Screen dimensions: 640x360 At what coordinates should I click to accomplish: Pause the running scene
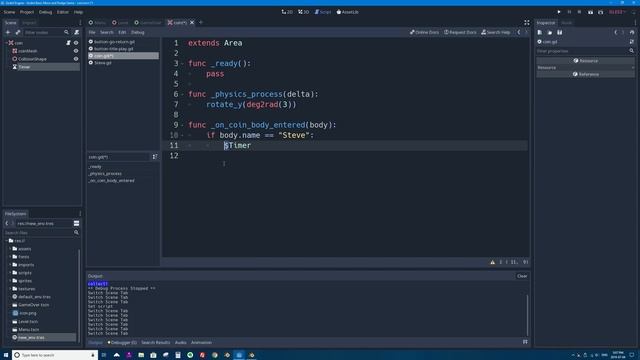[569, 12]
